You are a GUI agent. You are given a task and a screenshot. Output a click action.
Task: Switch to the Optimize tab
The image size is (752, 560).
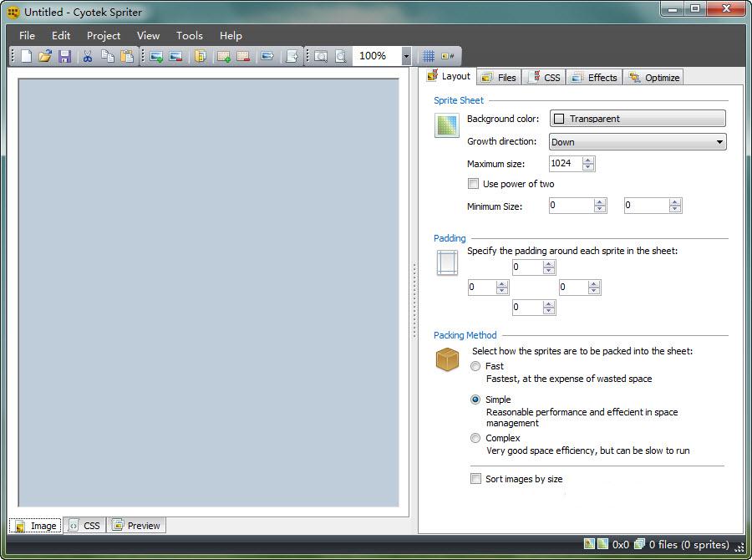[x=653, y=77]
